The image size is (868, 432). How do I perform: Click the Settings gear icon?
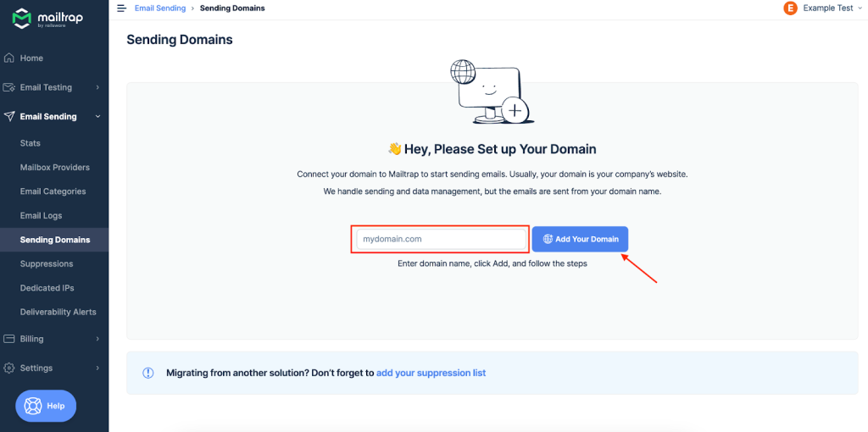click(8, 368)
